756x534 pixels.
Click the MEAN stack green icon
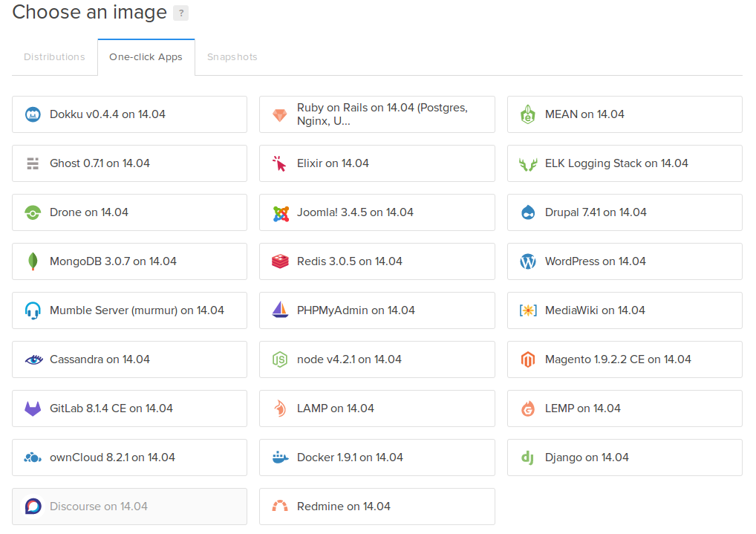528,114
